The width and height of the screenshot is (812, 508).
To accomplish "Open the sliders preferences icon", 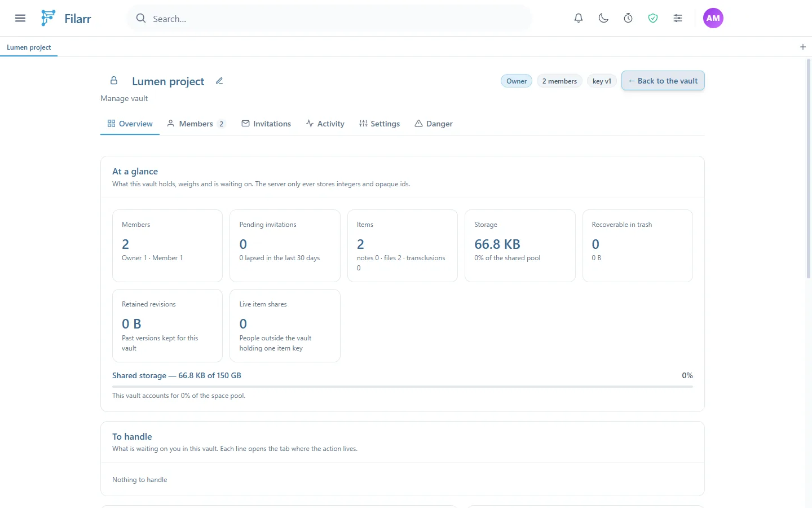I will click(678, 18).
